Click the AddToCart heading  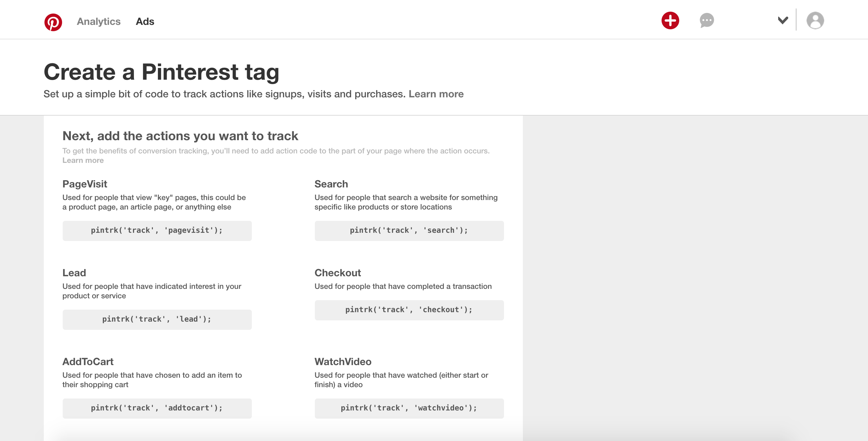tap(88, 362)
